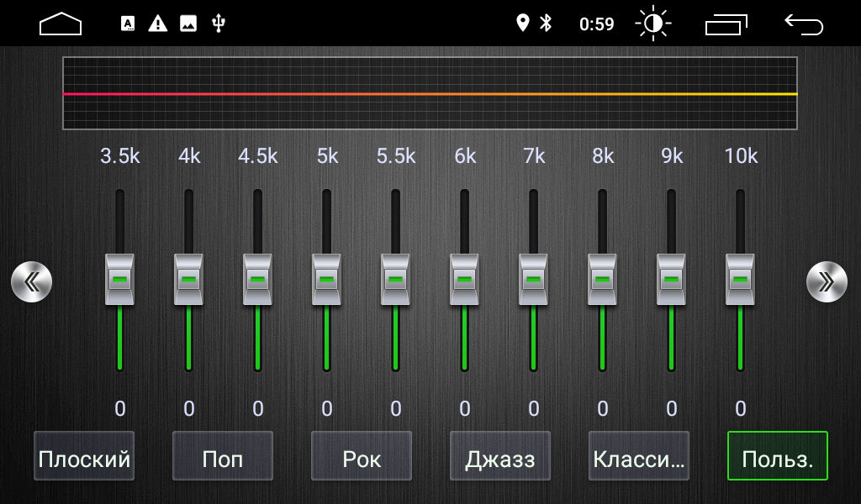Click the 7k frequency label

[534, 156]
